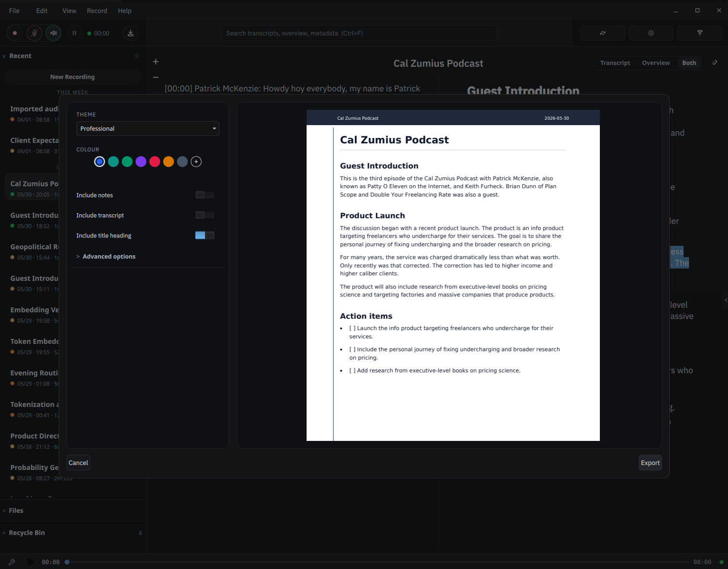The width and height of the screenshot is (728, 569).
Task: Click the search transcripts input field
Action: tap(359, 33)
